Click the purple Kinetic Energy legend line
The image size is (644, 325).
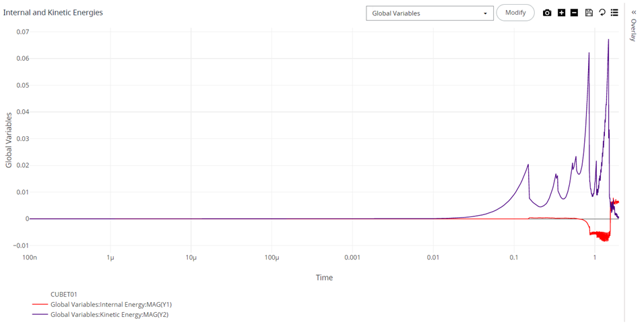coord(40,314)
